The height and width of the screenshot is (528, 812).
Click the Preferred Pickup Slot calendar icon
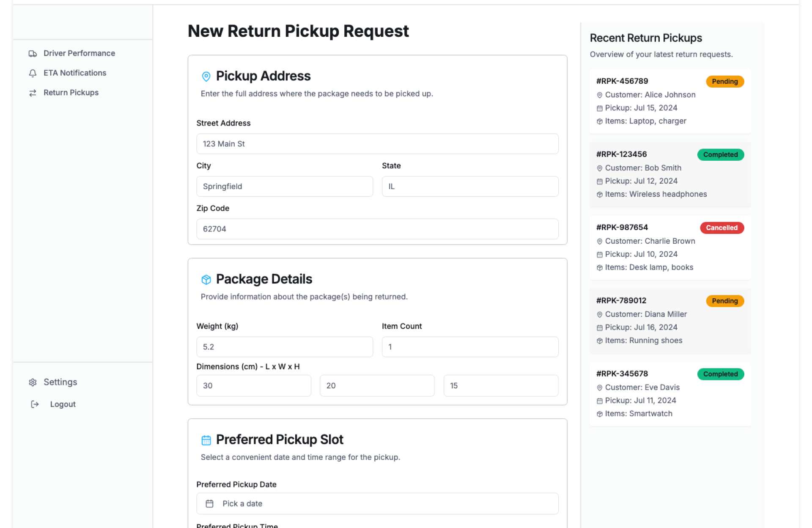[206, 440]
